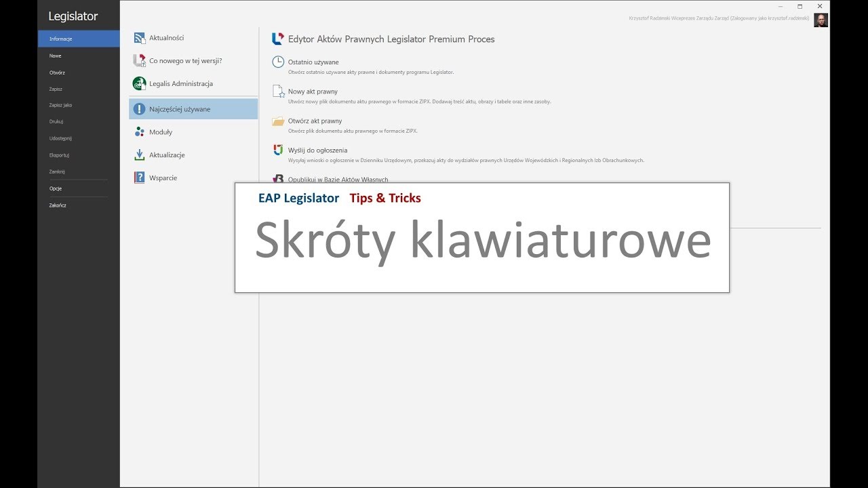868x488 pixels.
Task: Choose Zapisz jako in the left menu
Action: [x=79, y=105]
